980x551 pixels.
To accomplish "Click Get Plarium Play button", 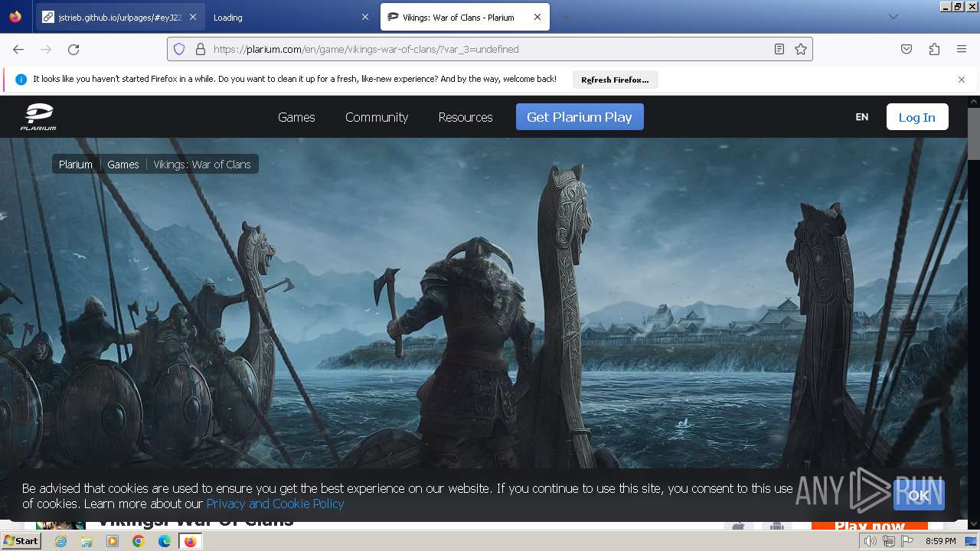I will (x=580, y=117).
